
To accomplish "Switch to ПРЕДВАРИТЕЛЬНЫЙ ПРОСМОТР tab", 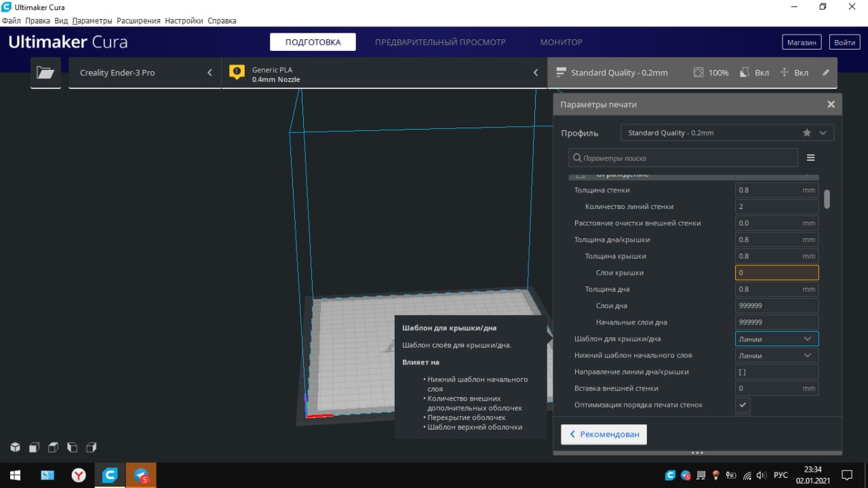I will tap(440, 42).
